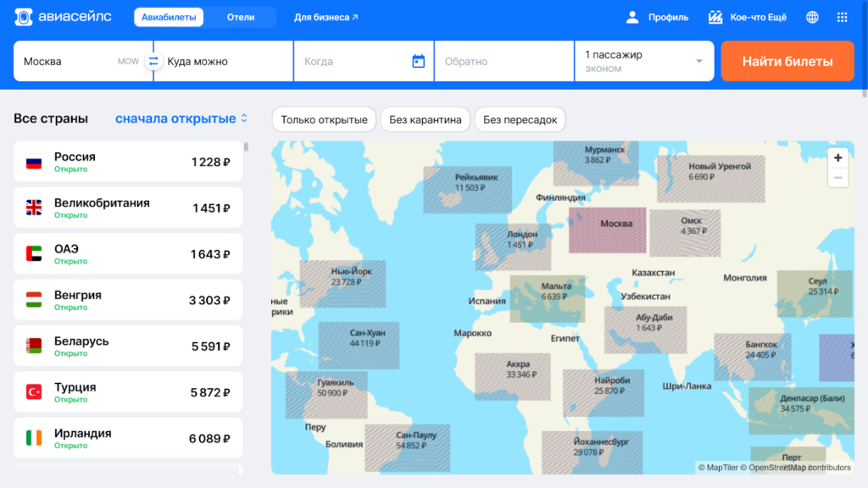Open the departure date calendar icon
This screenshot has height=488, width=868.
418,61
